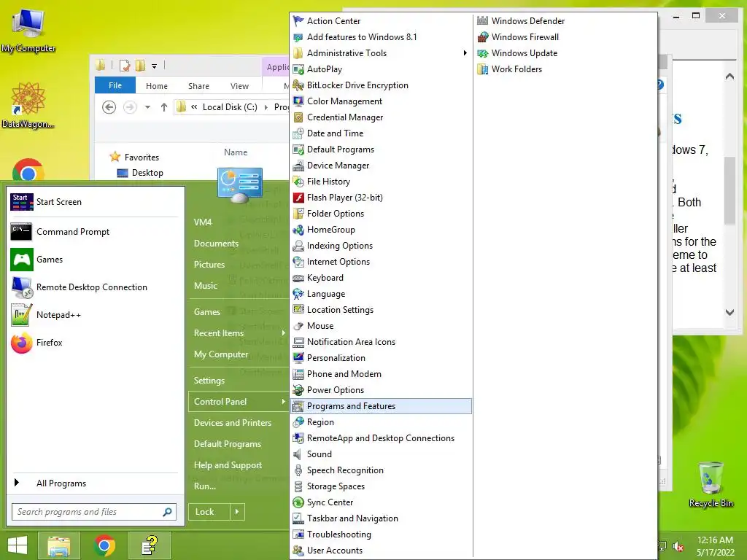This screenshot has width=747, height=560.
Task: Click the Device Manager icon
Action: (298, 166)
